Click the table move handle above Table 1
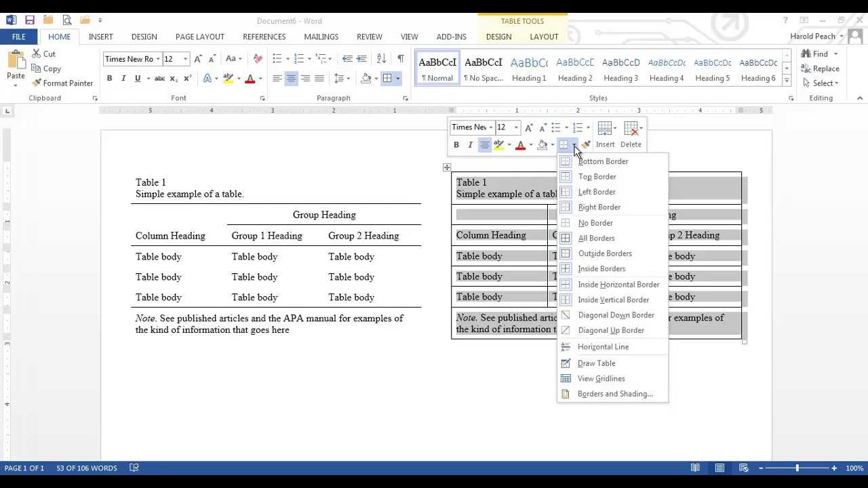868x488 pixels. [x=447, y=167]
